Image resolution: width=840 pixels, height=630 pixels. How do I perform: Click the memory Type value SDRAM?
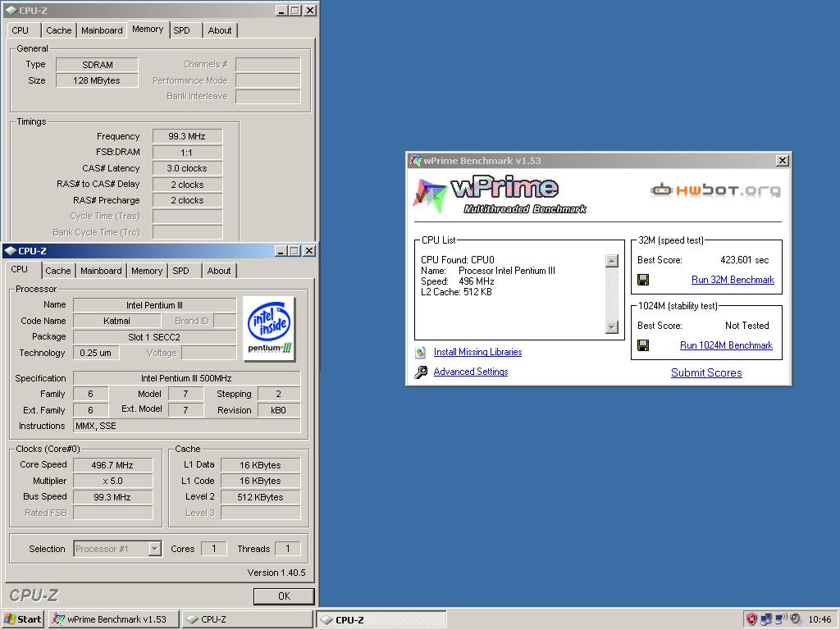point(97,65)
